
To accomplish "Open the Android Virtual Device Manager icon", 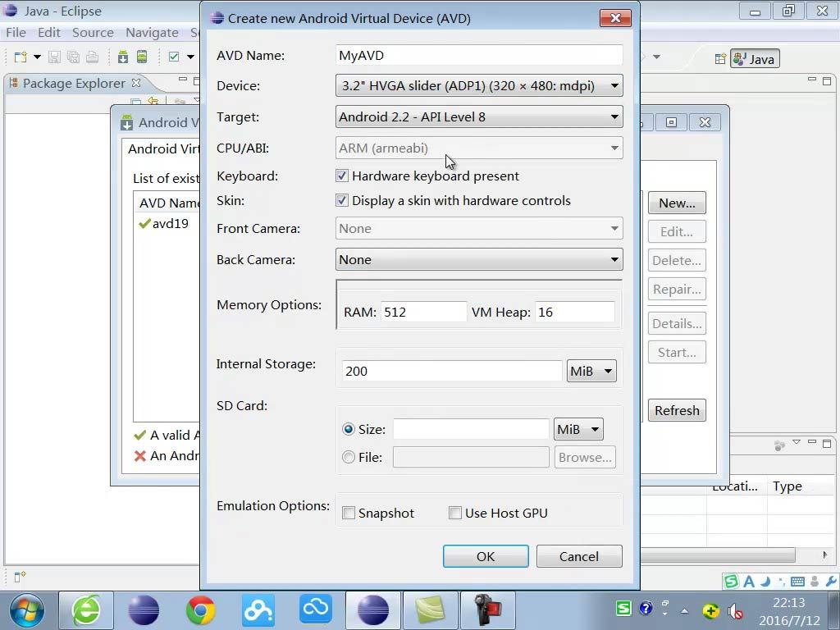I will point(142,57).
